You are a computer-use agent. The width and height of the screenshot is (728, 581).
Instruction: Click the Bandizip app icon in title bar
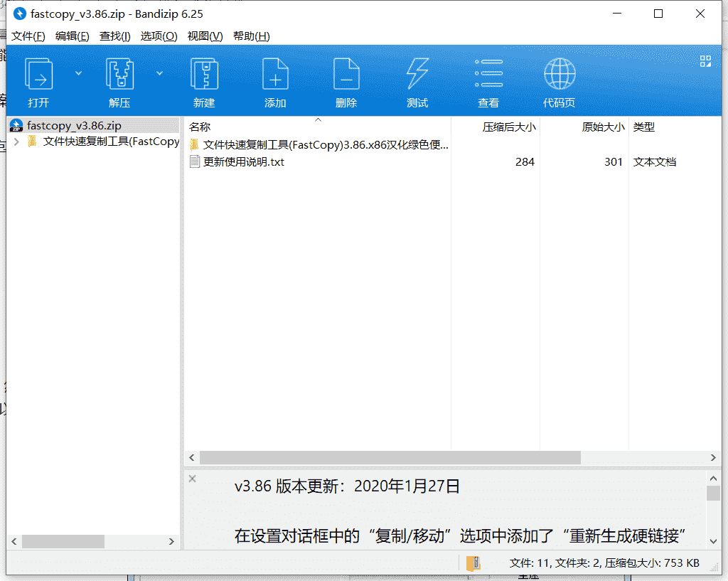(x=19, y=14)
